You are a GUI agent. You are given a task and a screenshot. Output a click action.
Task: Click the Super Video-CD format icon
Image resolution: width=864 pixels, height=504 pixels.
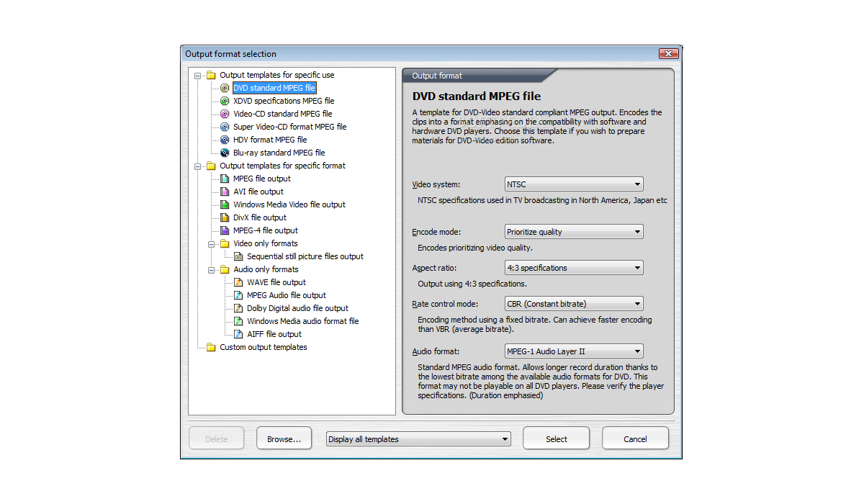tap(225, 127)
